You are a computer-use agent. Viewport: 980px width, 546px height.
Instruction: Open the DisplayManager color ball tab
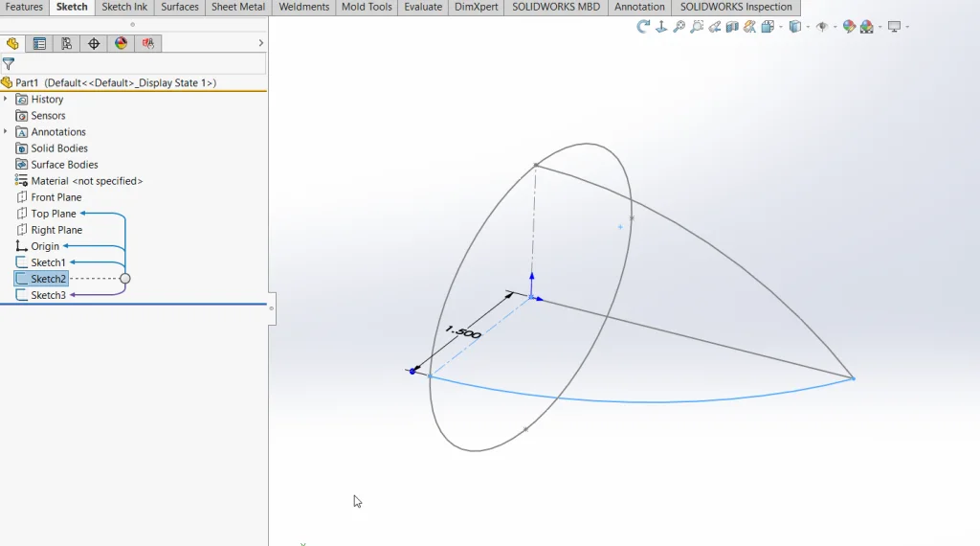[121, 43]
